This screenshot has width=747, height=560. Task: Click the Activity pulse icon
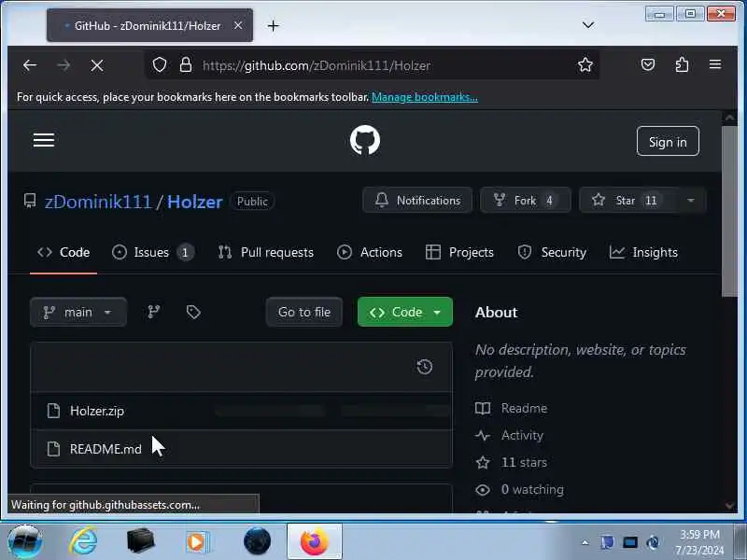(x=483, y=435)
